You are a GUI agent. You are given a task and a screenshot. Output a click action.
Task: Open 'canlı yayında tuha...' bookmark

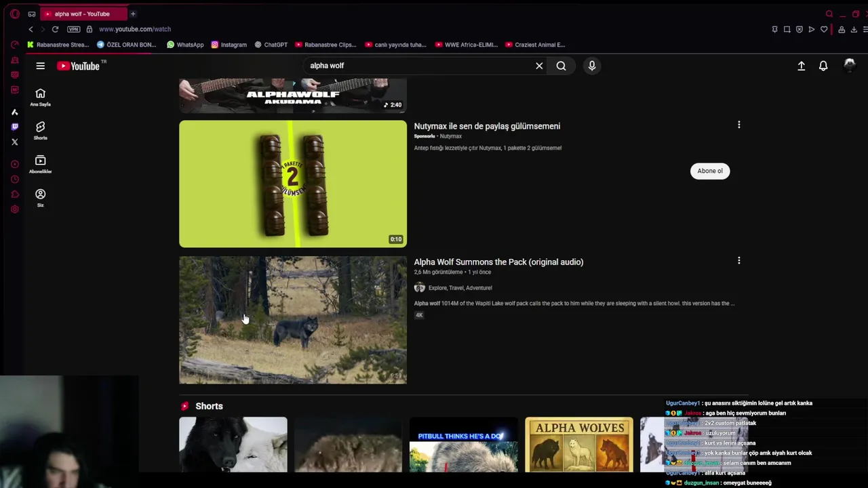tap(395, 45)
